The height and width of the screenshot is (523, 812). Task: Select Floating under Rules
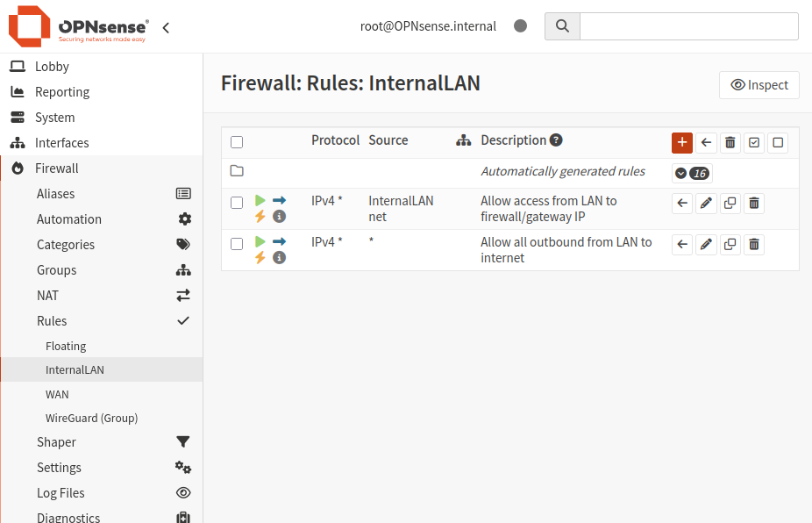pos(66,347)
